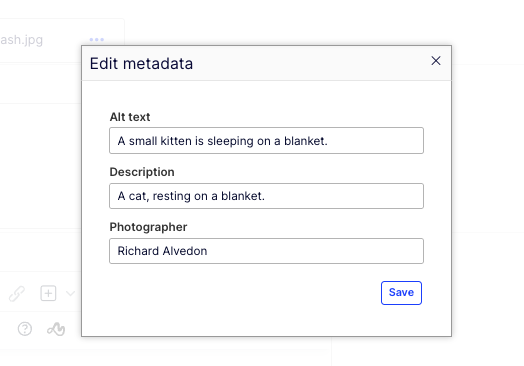The image size is (524, 366).
Task: Save the metadata changes
Action: tap(401, 293)
